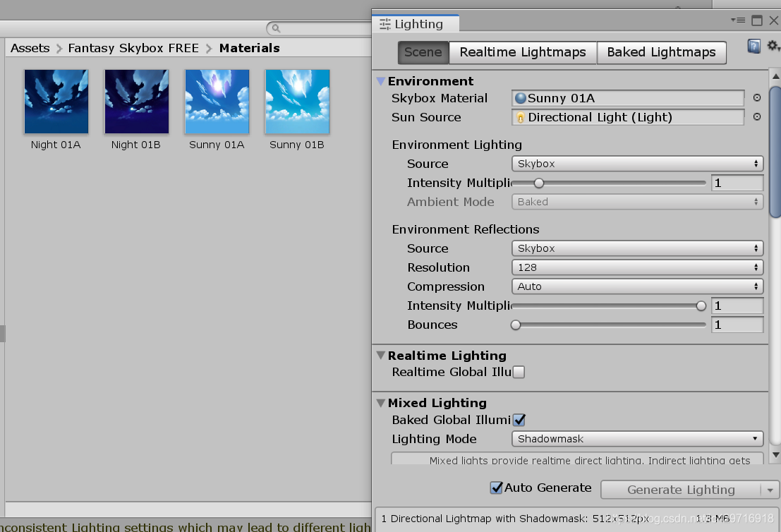
Task: Open the Resolution 128 dropdown
Action: click(x=638, y=267)
